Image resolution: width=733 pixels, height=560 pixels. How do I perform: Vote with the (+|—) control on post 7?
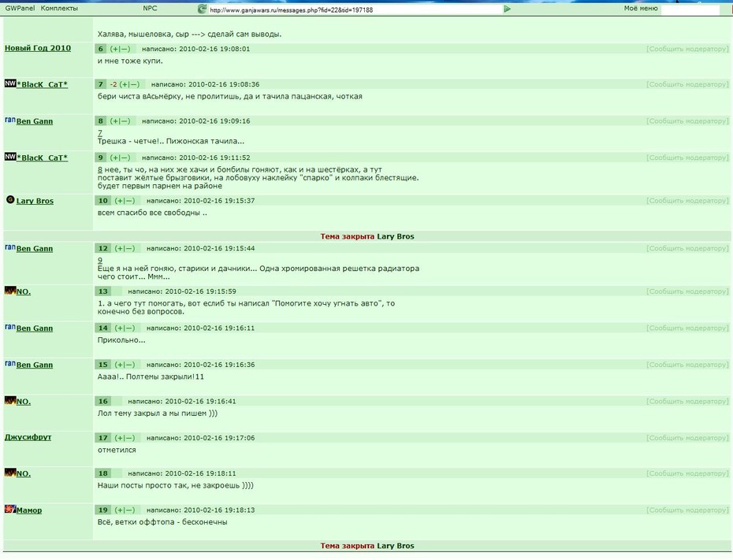[129, 84]
